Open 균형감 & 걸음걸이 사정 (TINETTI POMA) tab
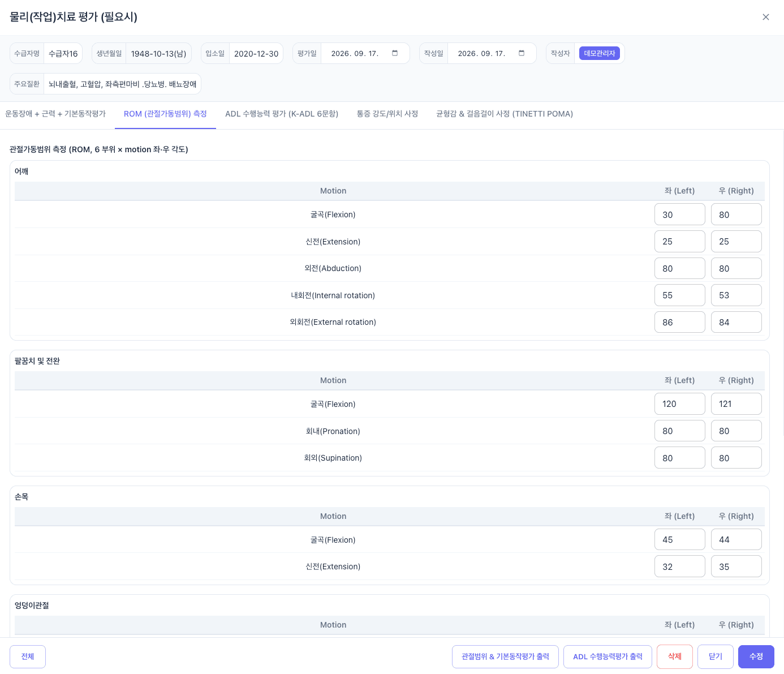 pos(505,114)
